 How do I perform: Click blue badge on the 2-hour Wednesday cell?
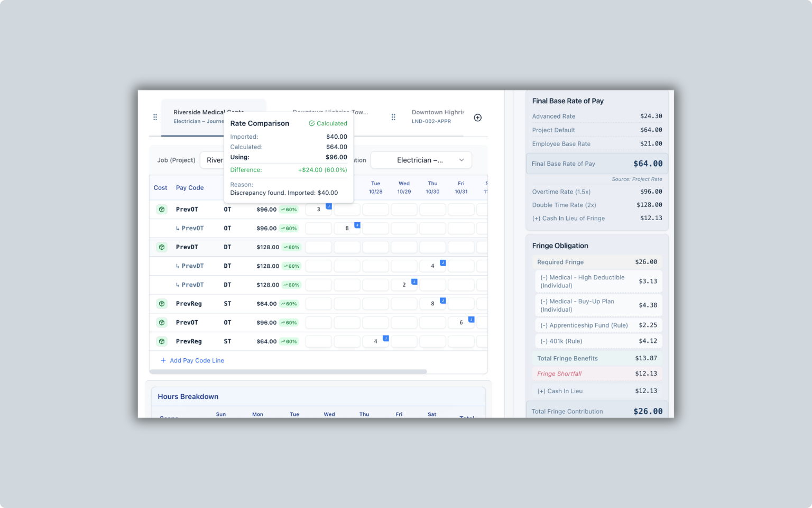click(x=414, y=282)
